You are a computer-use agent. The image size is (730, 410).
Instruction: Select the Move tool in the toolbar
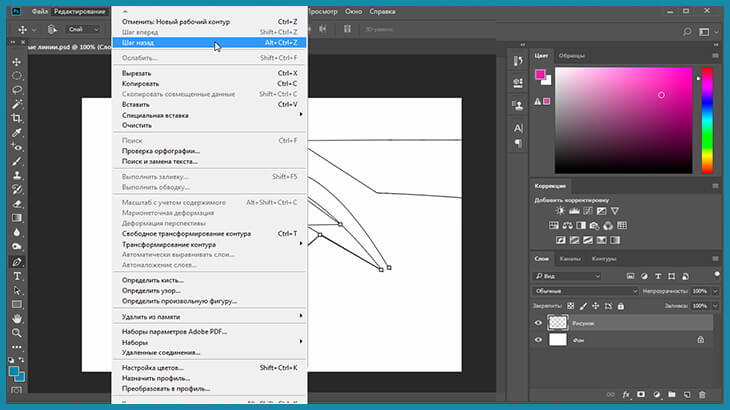click(16, 62)
